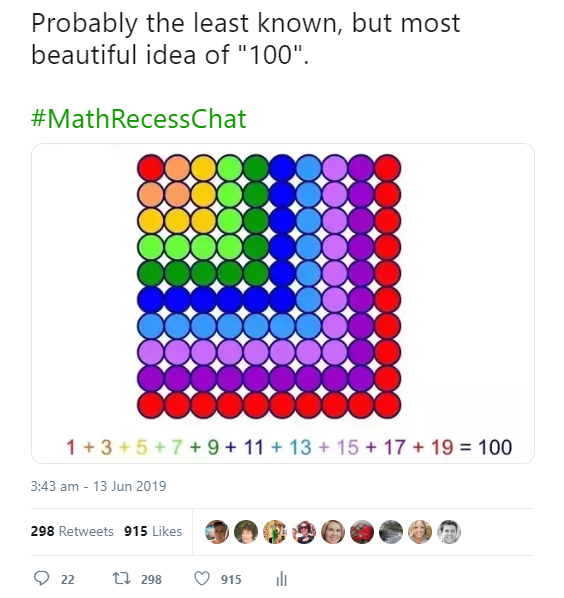Open the third liker's colorful avatar
Screen dimensions: 564x598
coord(275,532)
